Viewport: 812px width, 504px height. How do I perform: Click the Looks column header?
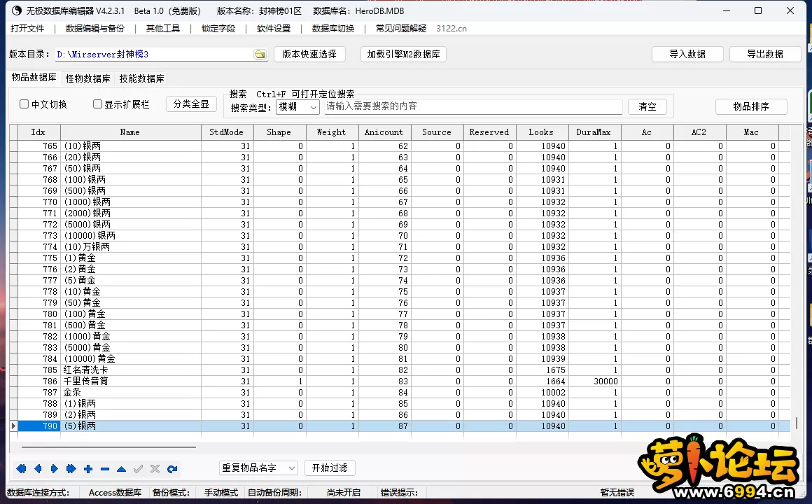pyautogui.click(x=542, y=132)
